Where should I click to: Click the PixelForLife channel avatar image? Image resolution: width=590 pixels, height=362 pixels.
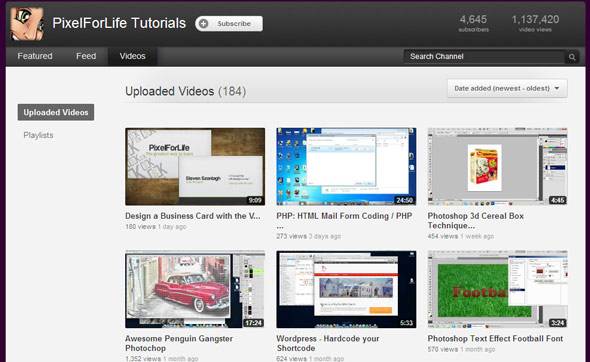pyautogui.click(x=27, y=23)
